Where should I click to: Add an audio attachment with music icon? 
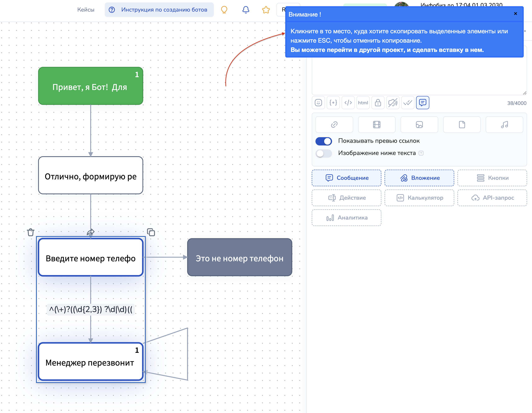504,125
